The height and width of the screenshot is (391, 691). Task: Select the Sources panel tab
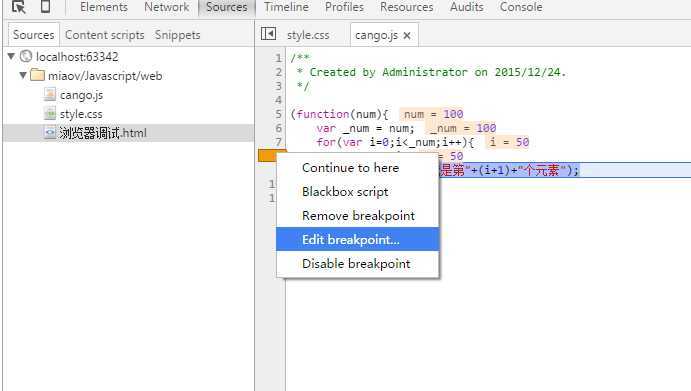tap(227, 7)
